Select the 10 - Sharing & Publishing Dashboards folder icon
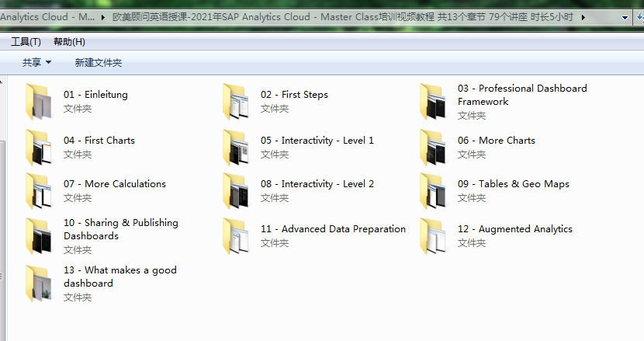Screen dimensions: 644x341 pyautogui.click(x=39, y=236)
